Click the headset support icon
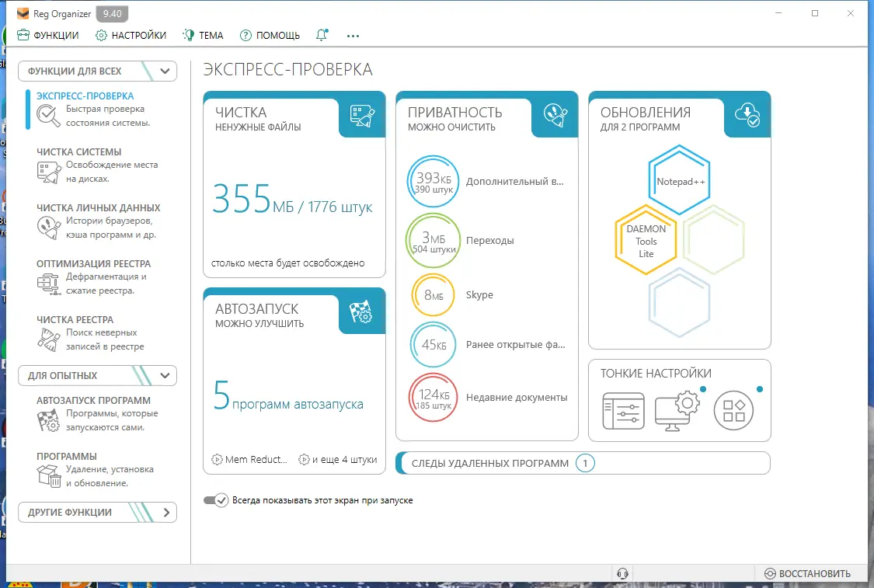This screenshot has width=874, height=588. point(622,573)
